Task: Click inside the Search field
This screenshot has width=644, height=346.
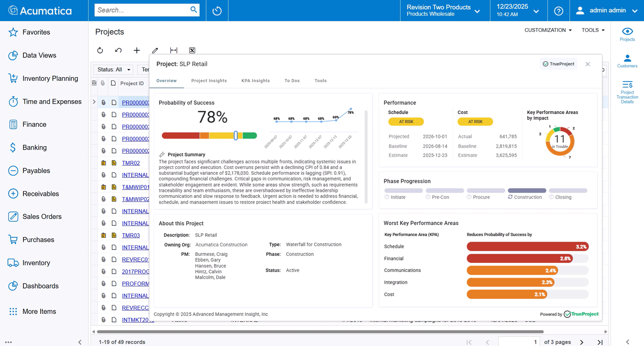Action: 143,10
